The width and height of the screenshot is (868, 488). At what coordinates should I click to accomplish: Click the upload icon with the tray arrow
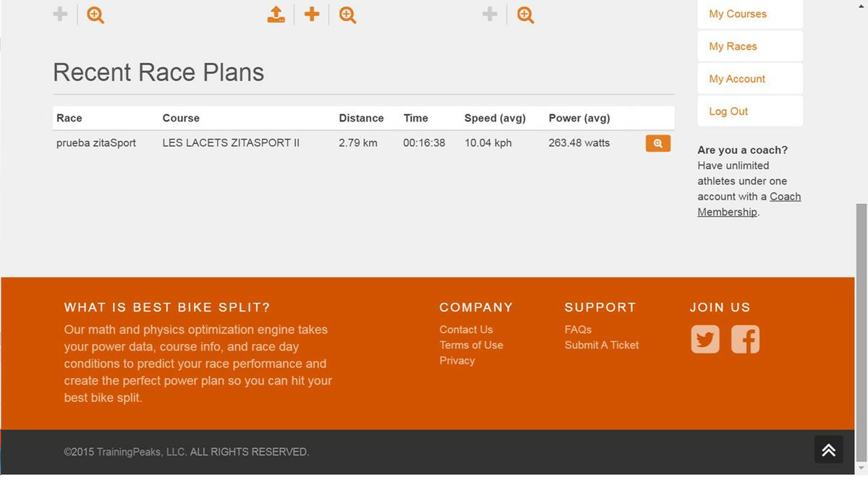[x=276, y=14]
